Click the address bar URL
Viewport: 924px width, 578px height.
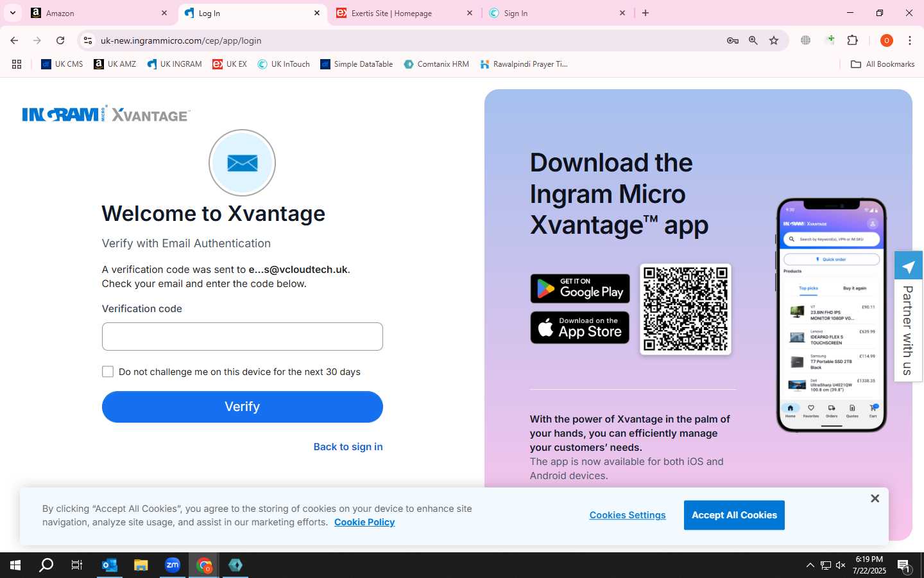click(x=181, y=40)
